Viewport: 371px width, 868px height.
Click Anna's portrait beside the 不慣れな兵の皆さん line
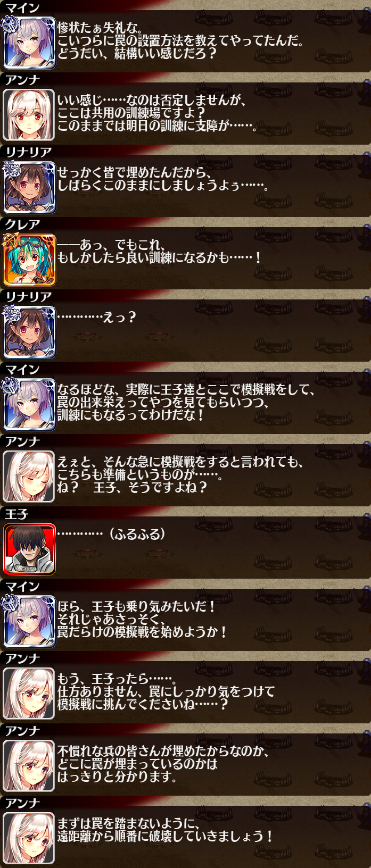29,766
